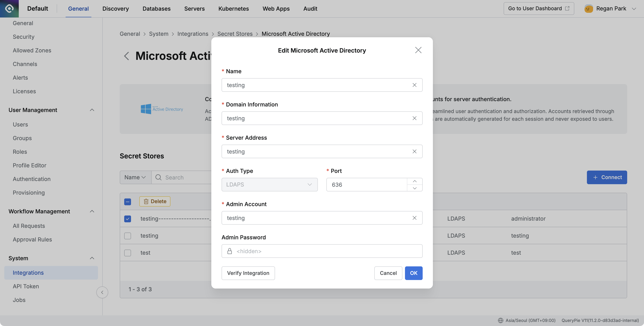This screenshot has height=326, width=644.
Task: Click the QueryPie logo icon
Action: coord(9,9)
